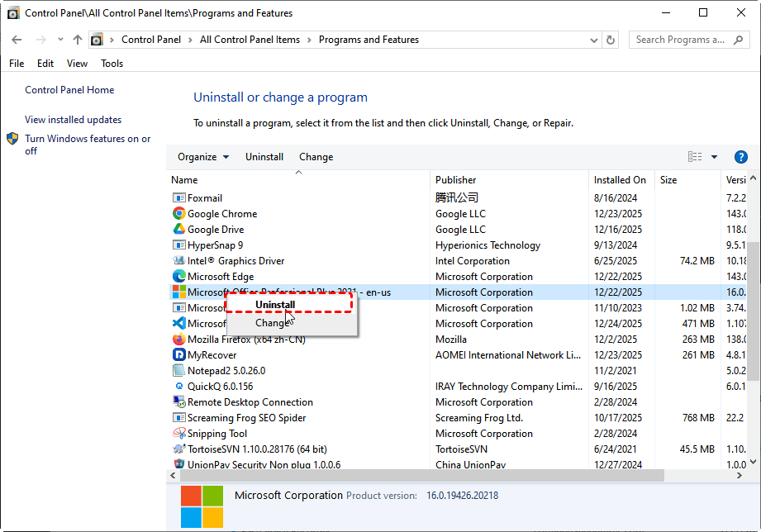Viewport: 761px width, 532px height.
Task: Click the Google Drive icon in list
Action: (x=178, y=230)
